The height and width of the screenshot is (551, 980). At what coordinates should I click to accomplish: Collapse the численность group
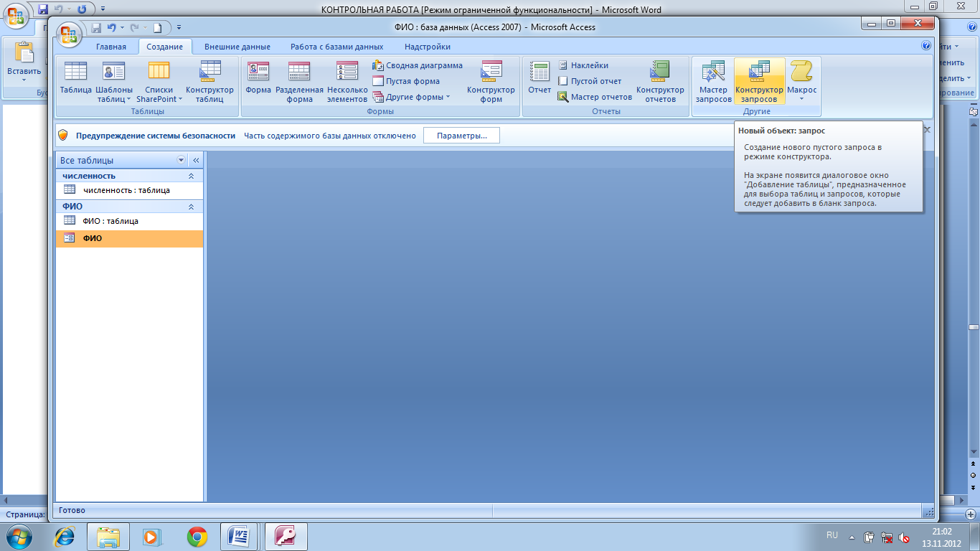point(191,176)
